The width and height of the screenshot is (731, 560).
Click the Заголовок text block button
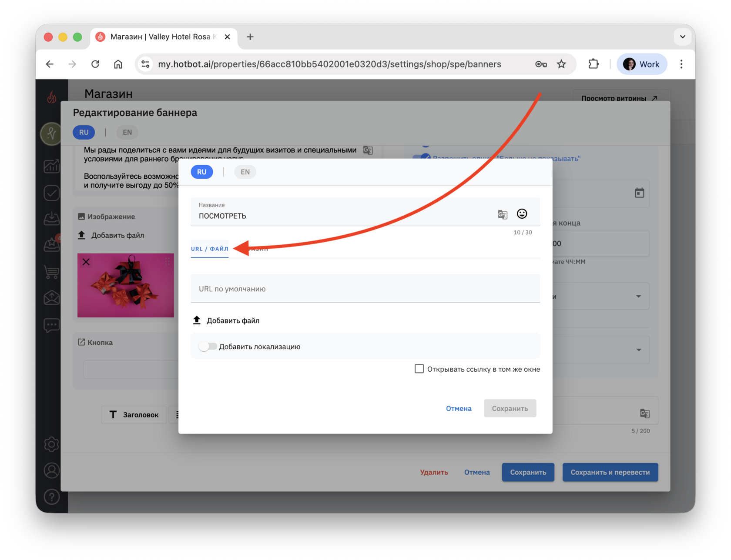[x=134, y=415]
